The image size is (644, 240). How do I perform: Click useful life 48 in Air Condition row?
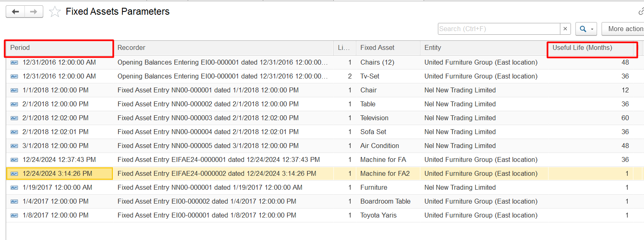tap(625, 146)
